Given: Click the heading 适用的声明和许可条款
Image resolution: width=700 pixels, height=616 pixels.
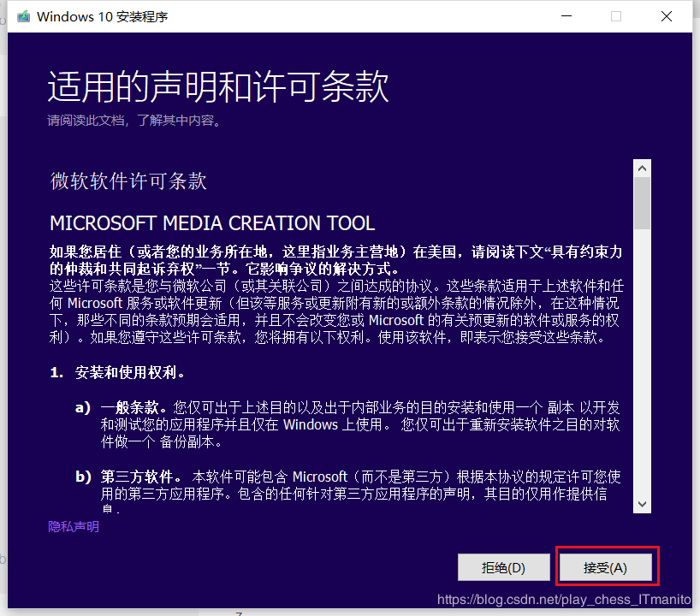Looking at the screenshot, I should tap(218, 86).
